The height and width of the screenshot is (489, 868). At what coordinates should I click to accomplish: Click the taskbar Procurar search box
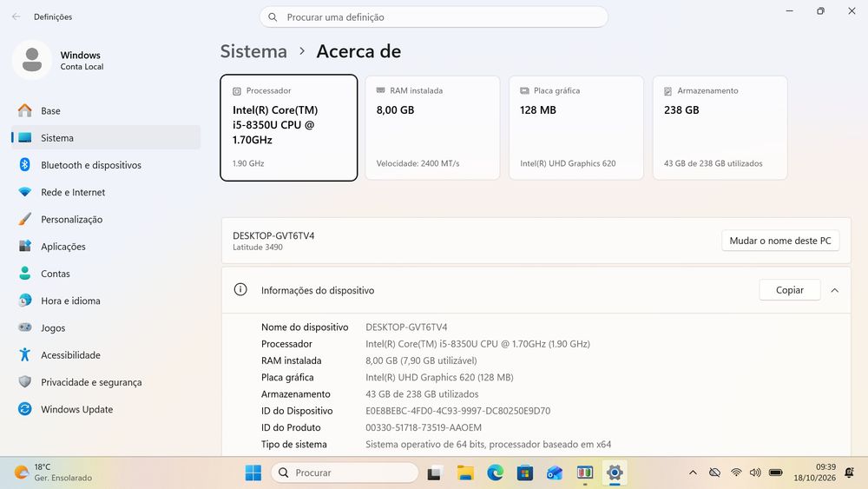tap(345, 473)
